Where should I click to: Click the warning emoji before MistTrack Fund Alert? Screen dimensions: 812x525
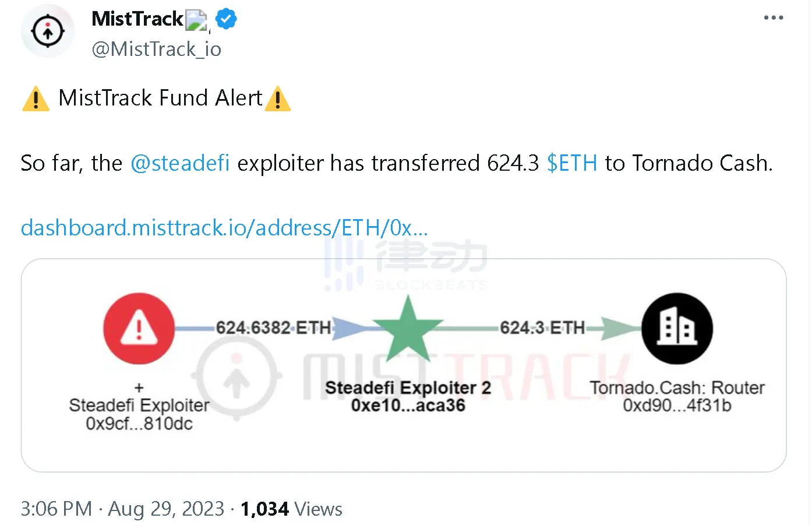click(x=36, y=98)
